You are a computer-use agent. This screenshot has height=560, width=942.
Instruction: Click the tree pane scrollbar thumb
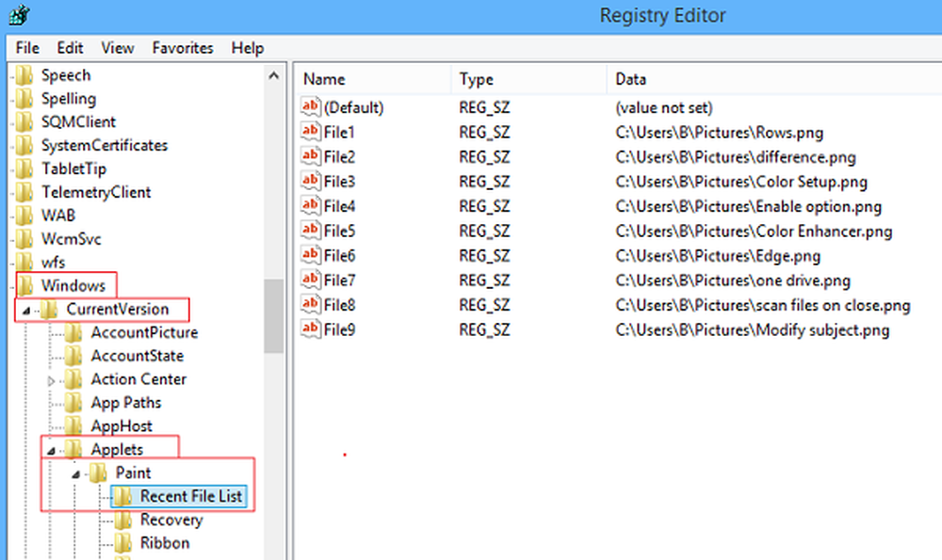click(x=274, y=315)
